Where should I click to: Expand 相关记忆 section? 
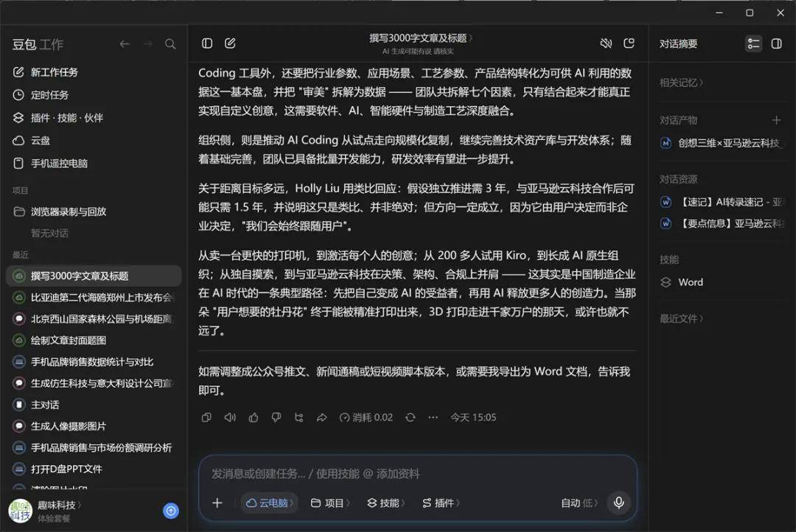681,83
